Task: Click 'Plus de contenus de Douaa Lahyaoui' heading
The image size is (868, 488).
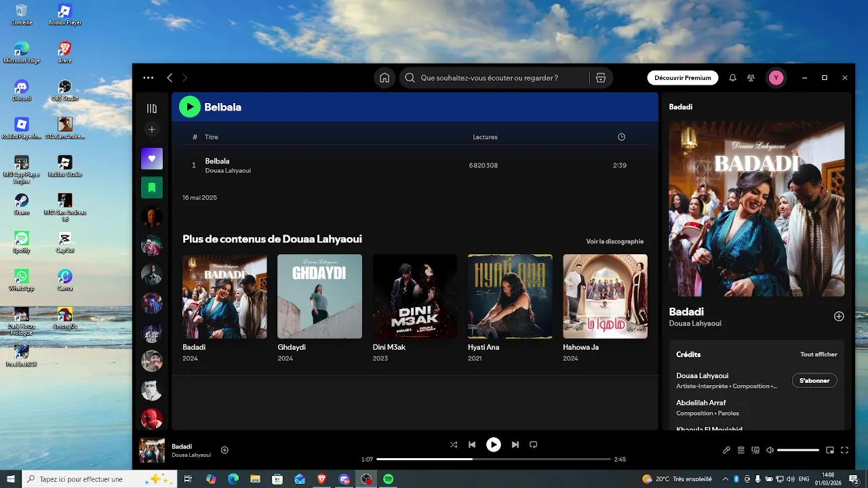Action: click(272, 239)
